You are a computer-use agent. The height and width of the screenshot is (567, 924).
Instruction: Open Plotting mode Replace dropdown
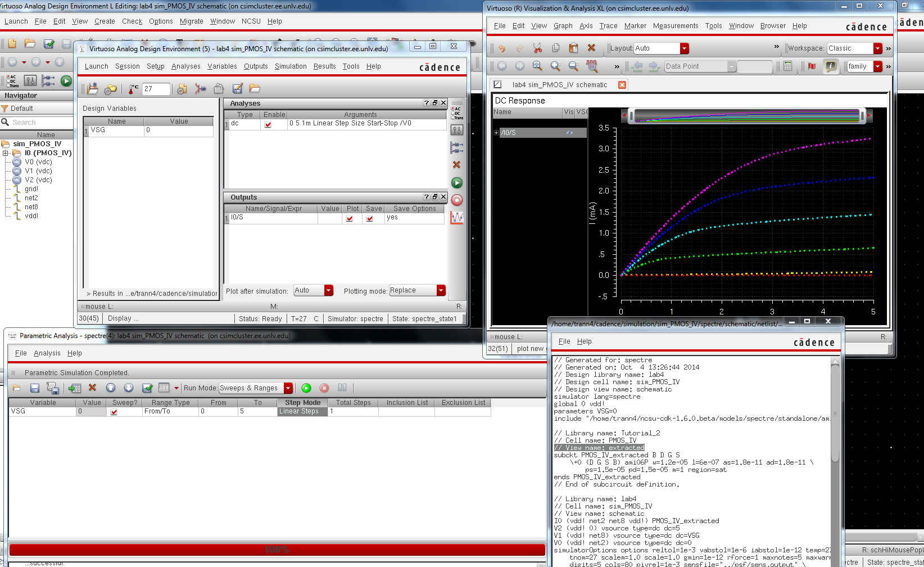(x=417, y=290)
